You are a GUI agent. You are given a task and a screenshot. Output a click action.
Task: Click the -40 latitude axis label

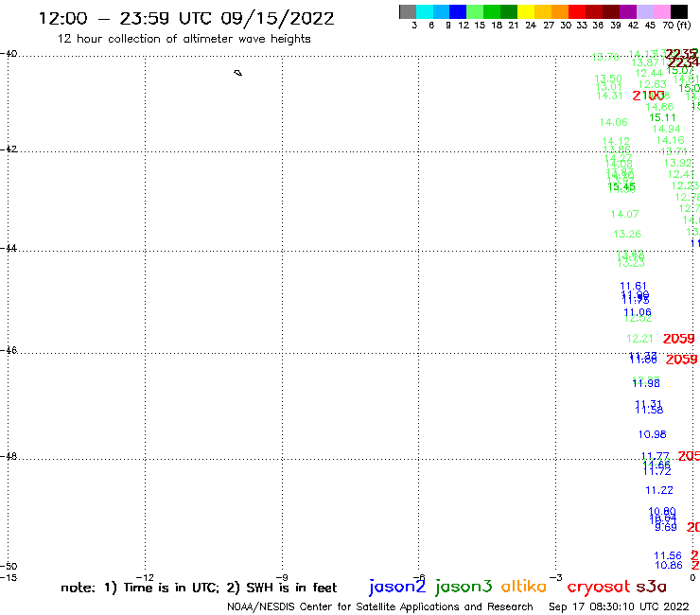[9, 54]
